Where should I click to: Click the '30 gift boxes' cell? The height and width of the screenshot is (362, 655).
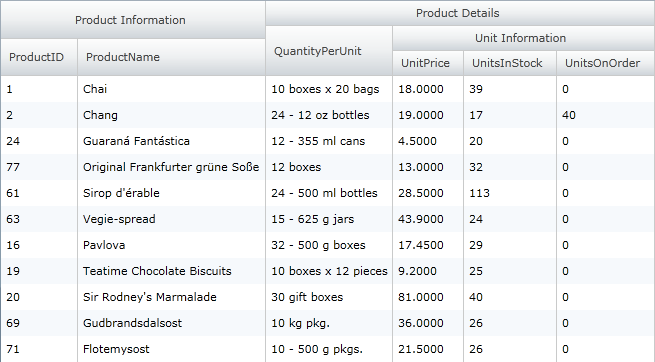point(329,297)
